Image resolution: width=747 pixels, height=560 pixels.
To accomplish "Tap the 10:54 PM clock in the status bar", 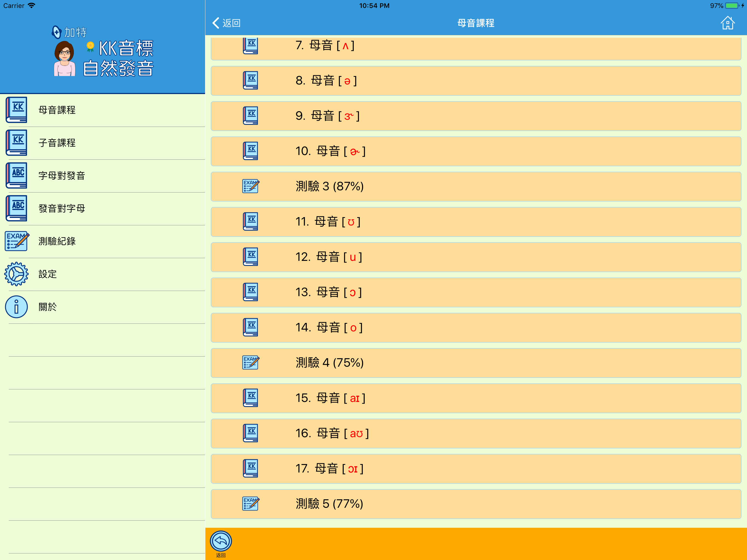I will pyautogui.click(x=374, y=6).
